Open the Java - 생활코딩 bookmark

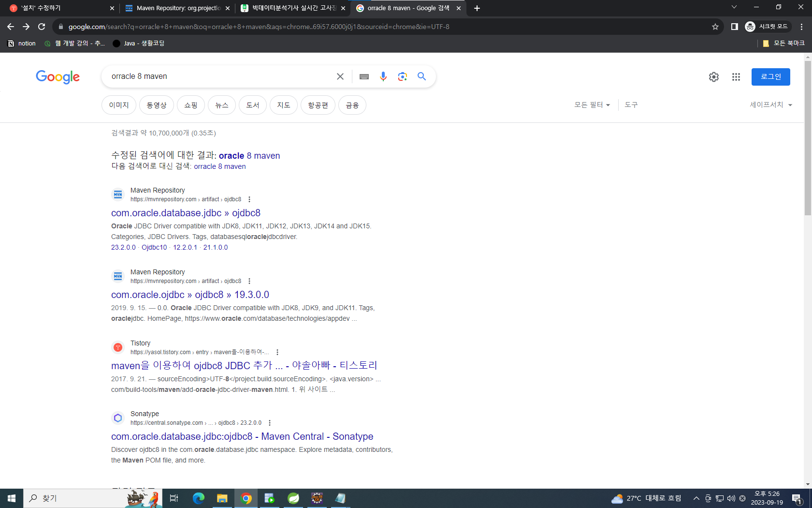coord(139,44)
